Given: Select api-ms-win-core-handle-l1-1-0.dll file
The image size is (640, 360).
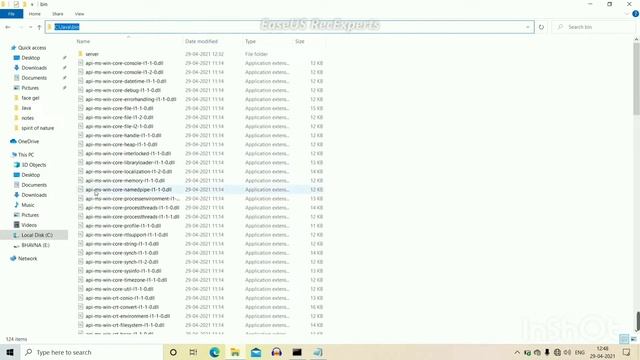Looking at the screenshot, I should (x=123, y=135).
